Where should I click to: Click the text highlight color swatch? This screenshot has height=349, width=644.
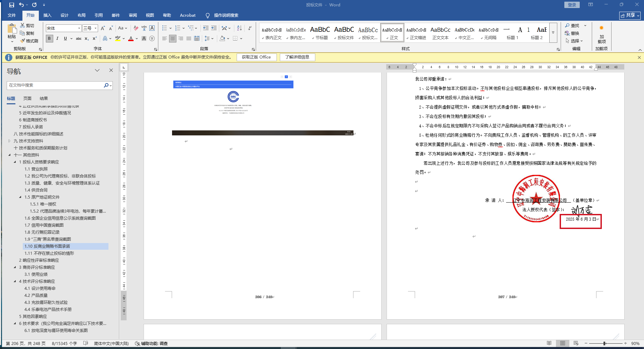click(117, 38)
